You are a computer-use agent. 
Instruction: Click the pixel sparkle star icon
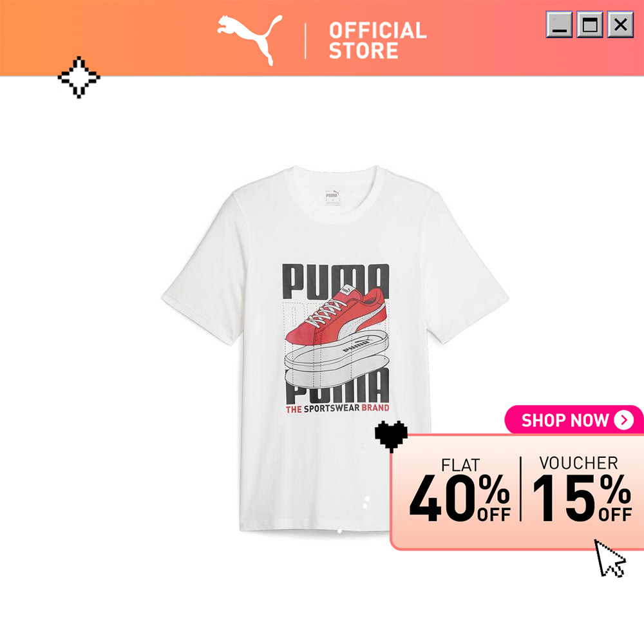pos(79,77)
